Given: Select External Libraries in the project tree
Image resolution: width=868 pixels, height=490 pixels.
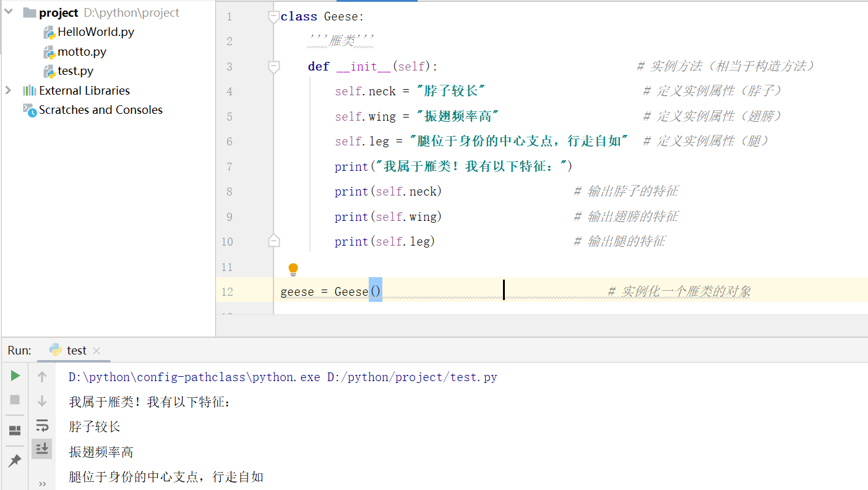Looking at the screenshot, I should point(84,90).
